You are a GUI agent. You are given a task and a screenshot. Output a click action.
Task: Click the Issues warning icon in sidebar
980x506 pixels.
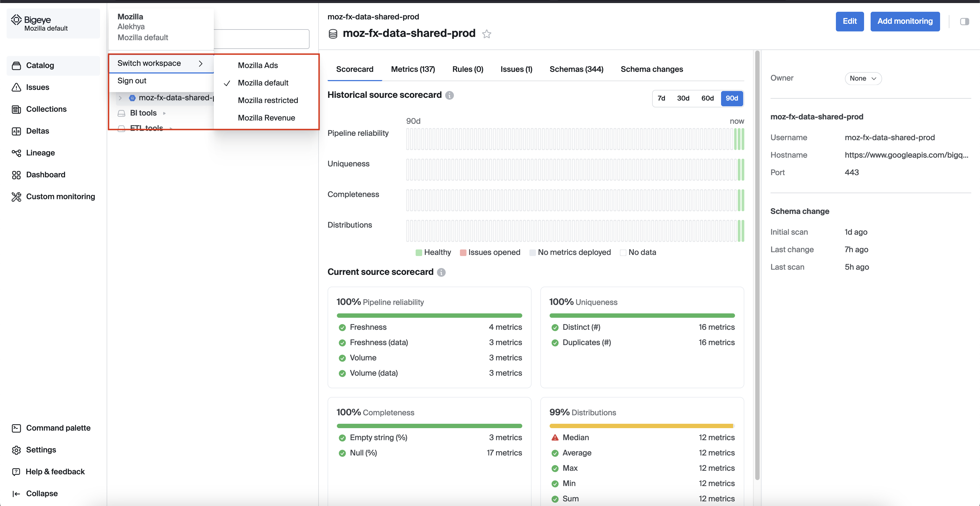(x=16, y=87)
